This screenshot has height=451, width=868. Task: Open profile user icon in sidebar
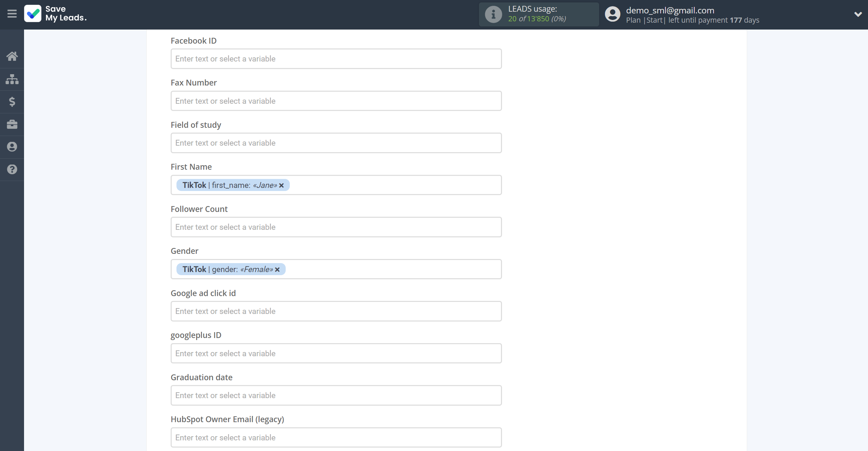tap(12, 147)
